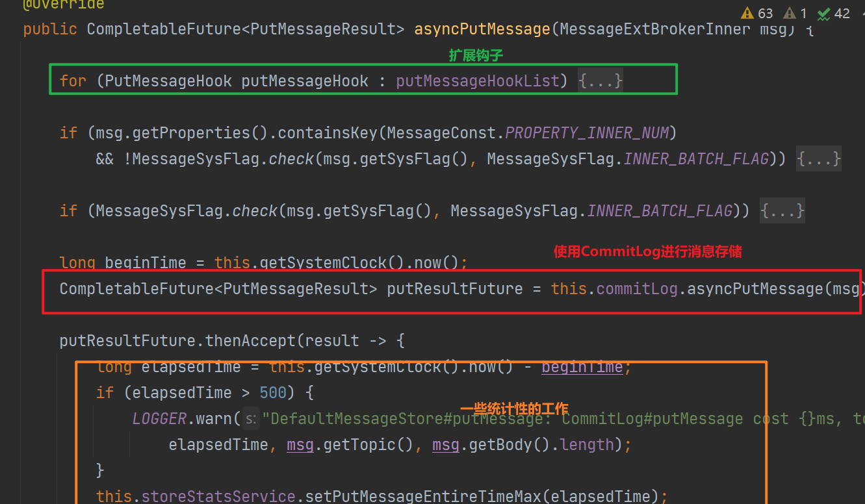Click the PutMessageHook type in the for loop
The image size is (865, 504).
[168, 81]
